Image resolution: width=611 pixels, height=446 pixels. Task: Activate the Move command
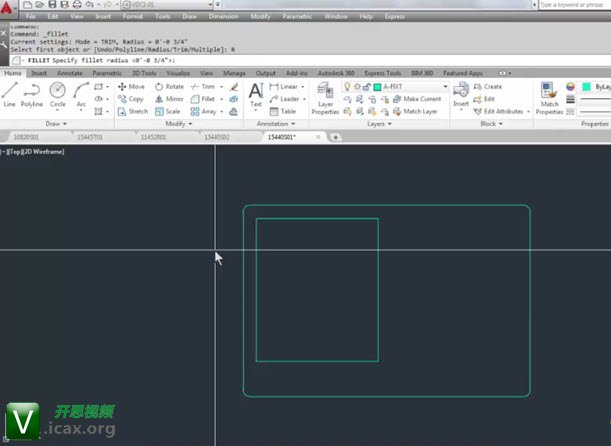pos(131,87)
